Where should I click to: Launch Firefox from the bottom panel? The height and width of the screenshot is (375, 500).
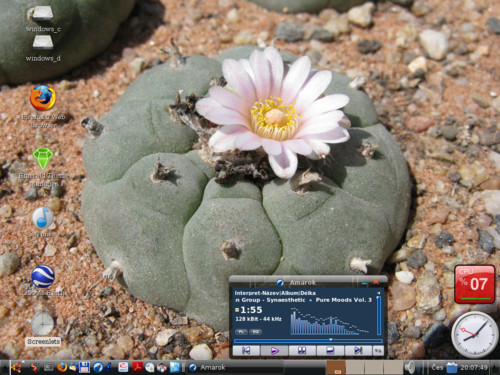(62, 367)
